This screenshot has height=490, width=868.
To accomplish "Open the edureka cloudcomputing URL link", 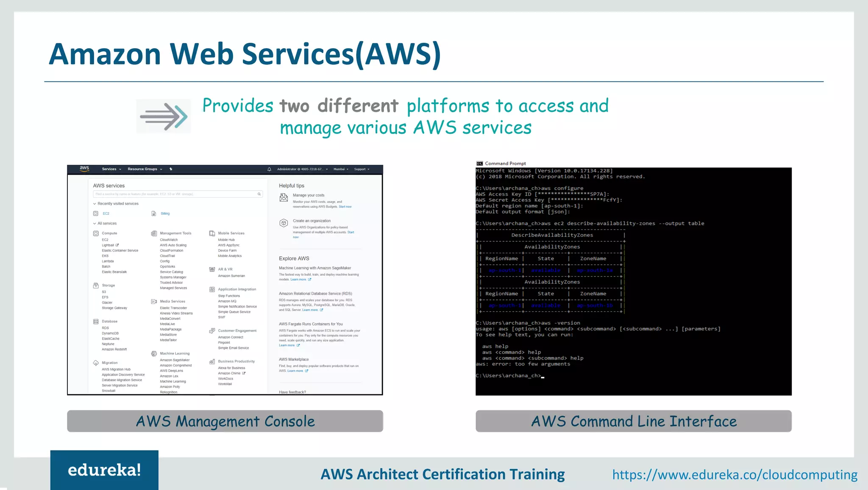I will 734,475.
